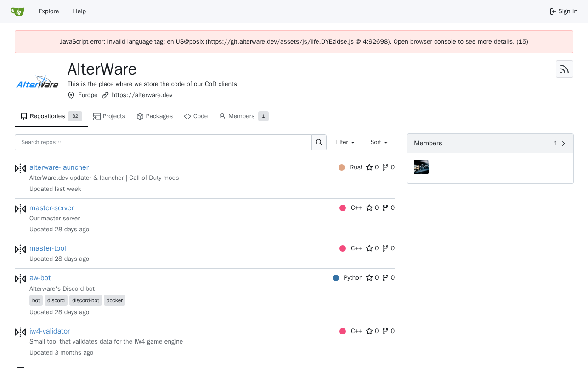Switch to the Projects tab
Image resolution: width=588 pixels, height=368 pixels.
[109, 116]
